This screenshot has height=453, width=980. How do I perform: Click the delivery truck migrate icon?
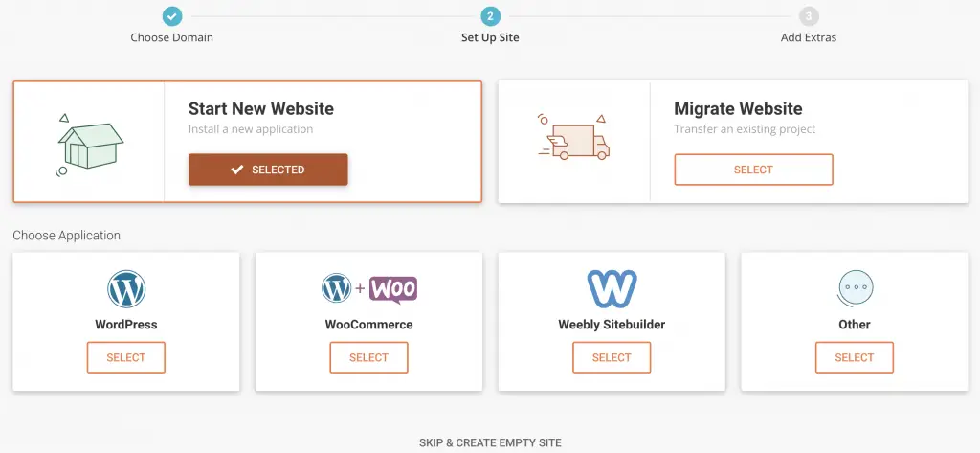tap(574, 140)
